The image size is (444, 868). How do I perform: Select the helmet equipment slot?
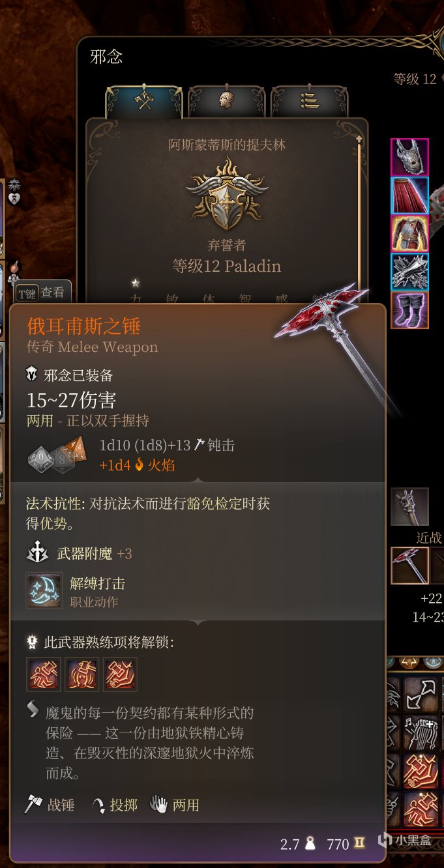409,157
